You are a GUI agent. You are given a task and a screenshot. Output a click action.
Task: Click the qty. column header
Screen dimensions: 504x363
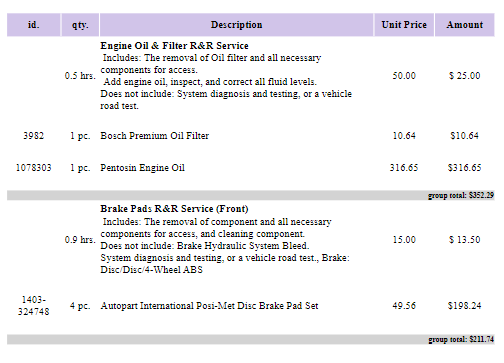(80, 25)
